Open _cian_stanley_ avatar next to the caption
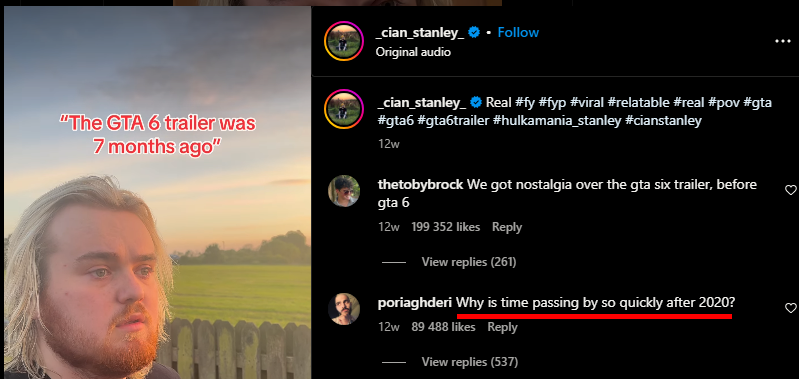The width and height of the screenshot is (799, 379). tap(344, 109)
